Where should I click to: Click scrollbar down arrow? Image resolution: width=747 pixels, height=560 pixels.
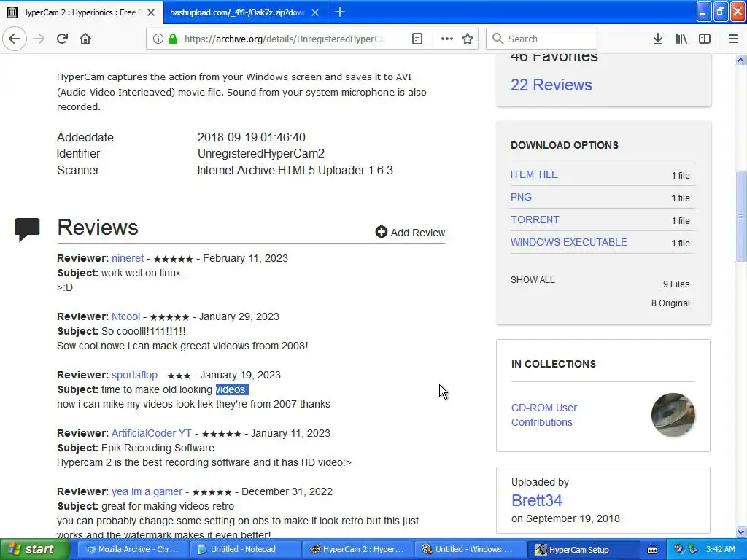coord(740,532)
